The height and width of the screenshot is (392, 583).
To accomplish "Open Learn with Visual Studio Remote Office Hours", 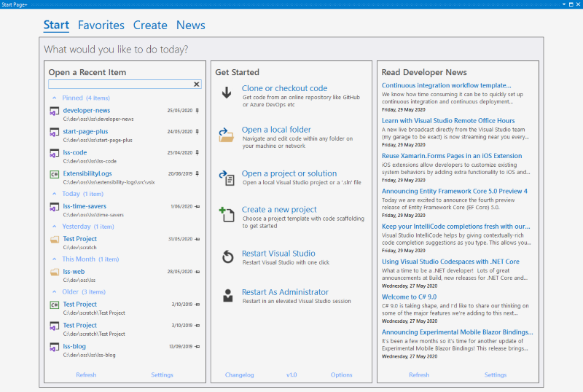I will [448, 121].
